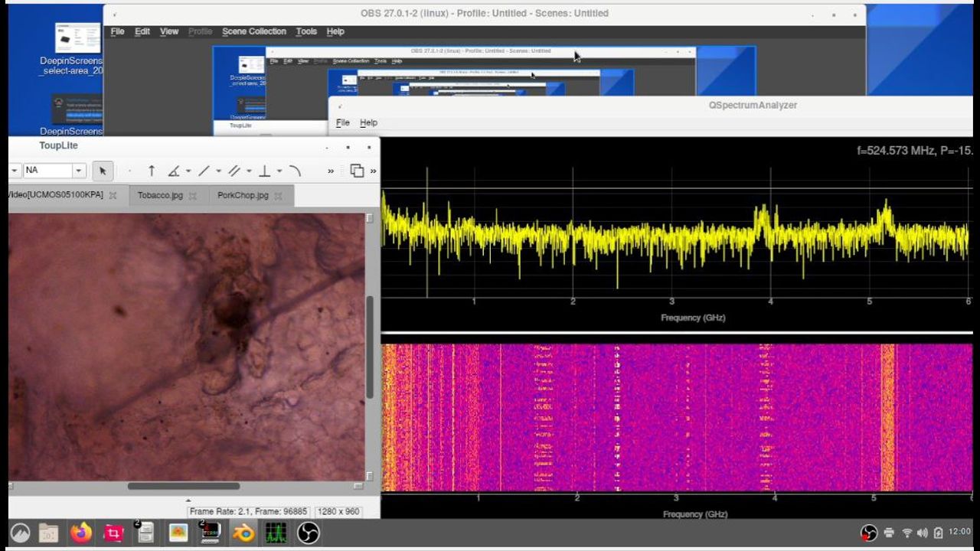Switch to the Tobacco.jpg tab
This screenshot has height=551, width=980.
point(160,195)
